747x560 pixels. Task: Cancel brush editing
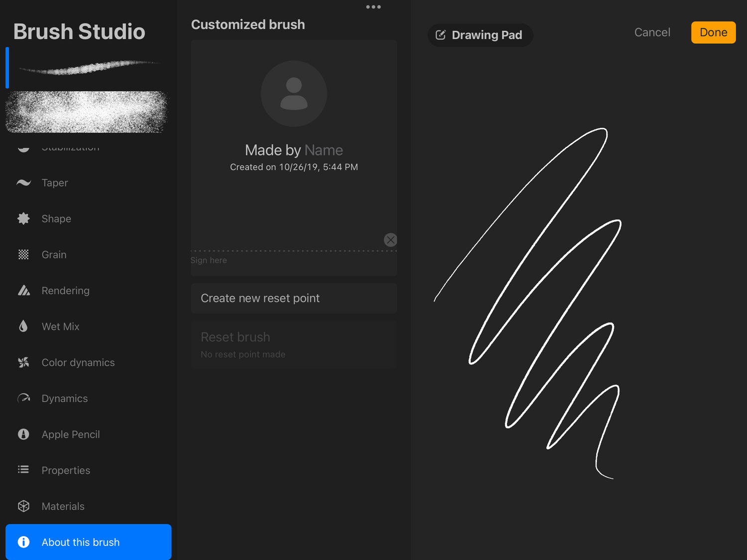tap(652, 32)
